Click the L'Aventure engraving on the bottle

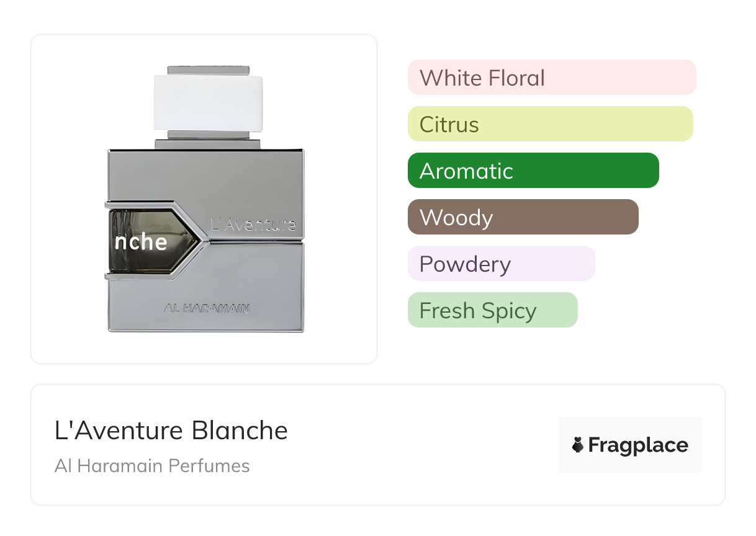pyautogui.click(x=253, y=225)
